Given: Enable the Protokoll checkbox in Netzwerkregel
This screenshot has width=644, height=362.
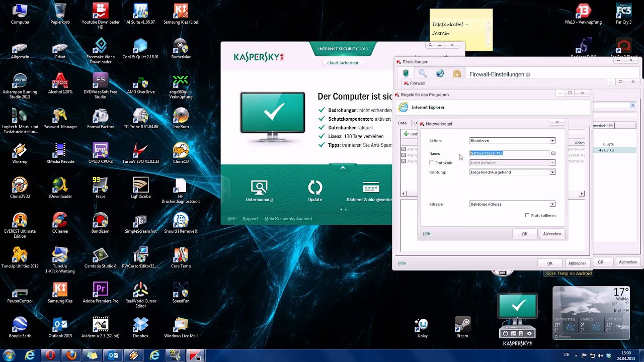Looking at the screenshot, I should coord(431,163).
